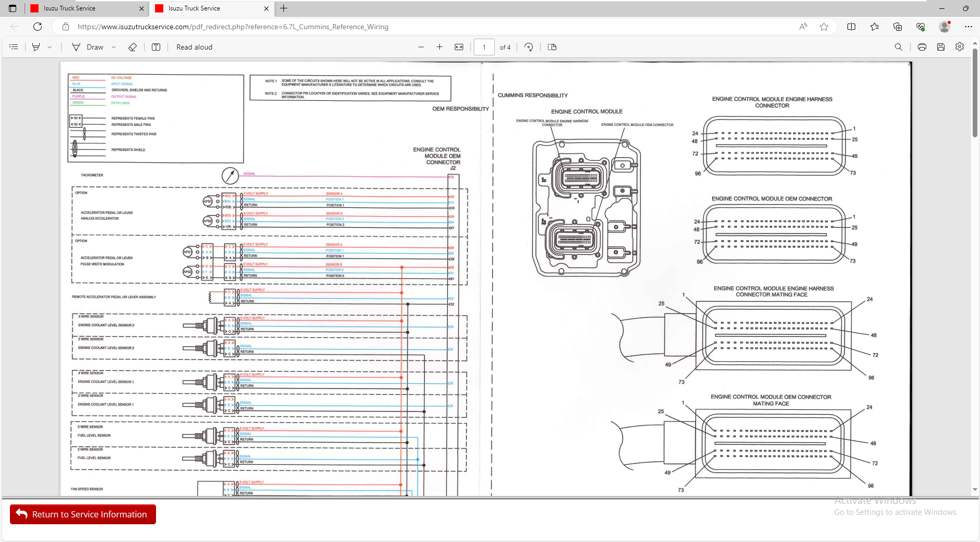
Task: Expand the Highlight color dropdown arrow
Action: click(x=50, y=47)
